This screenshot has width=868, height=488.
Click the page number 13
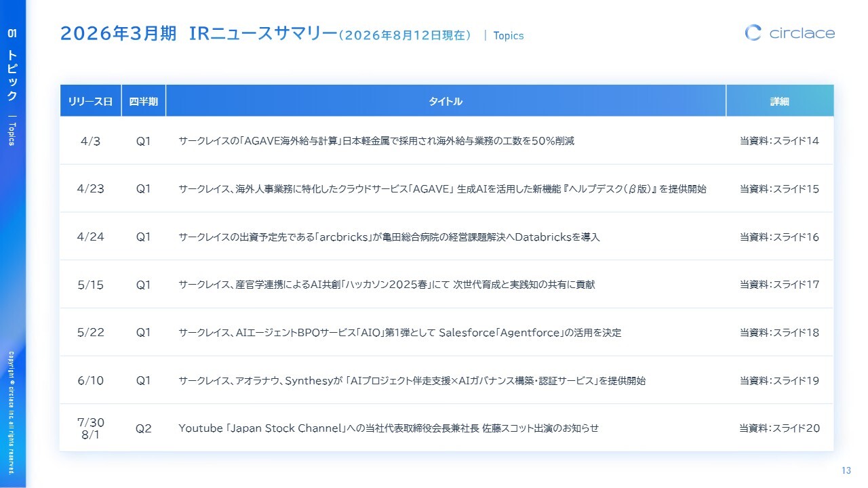(x=846, y=471)
